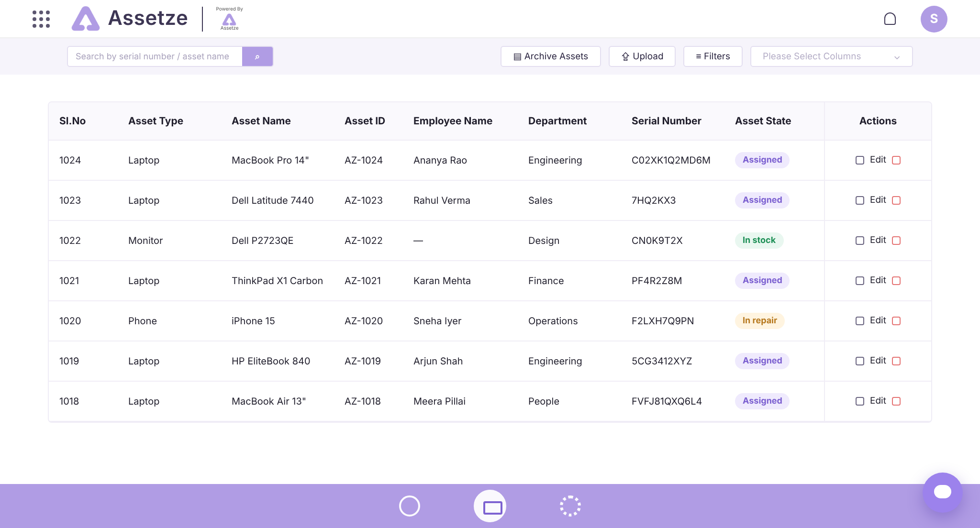Click the red box icon for row 1020
This screenshot has height=528, width=980.
pyautogui.click(x=897, y=321)
